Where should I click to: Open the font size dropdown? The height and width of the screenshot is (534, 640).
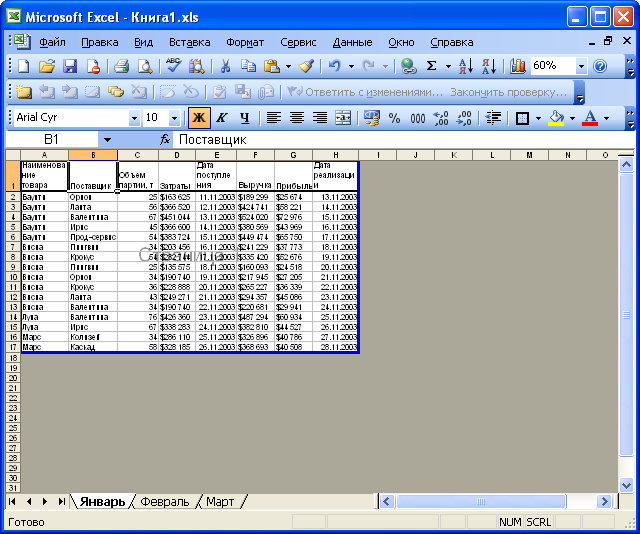point(174,118)
